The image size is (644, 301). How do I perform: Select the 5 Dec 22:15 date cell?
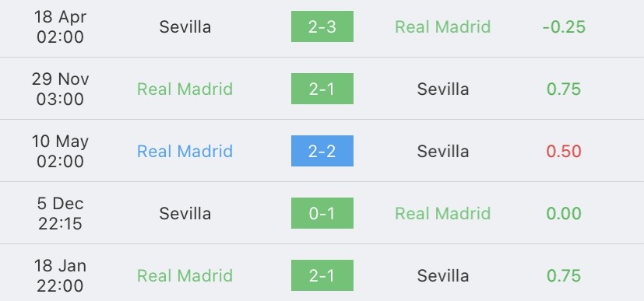click(x=60, y=213)
